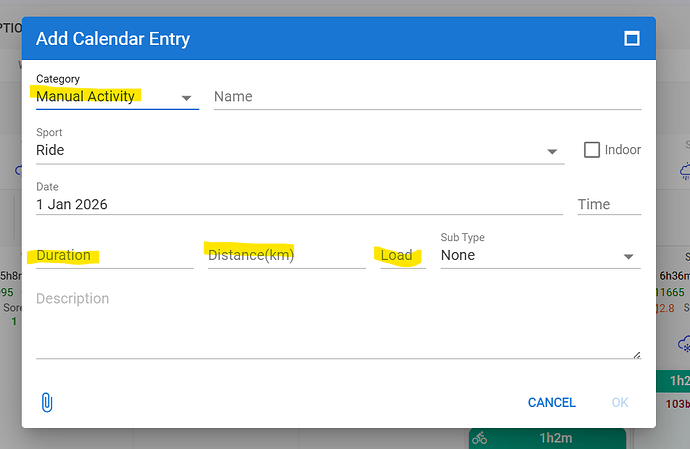Open the Sub Type dropdown
Viewport: 690px width, 449px height.
click(x=539, y=256)
